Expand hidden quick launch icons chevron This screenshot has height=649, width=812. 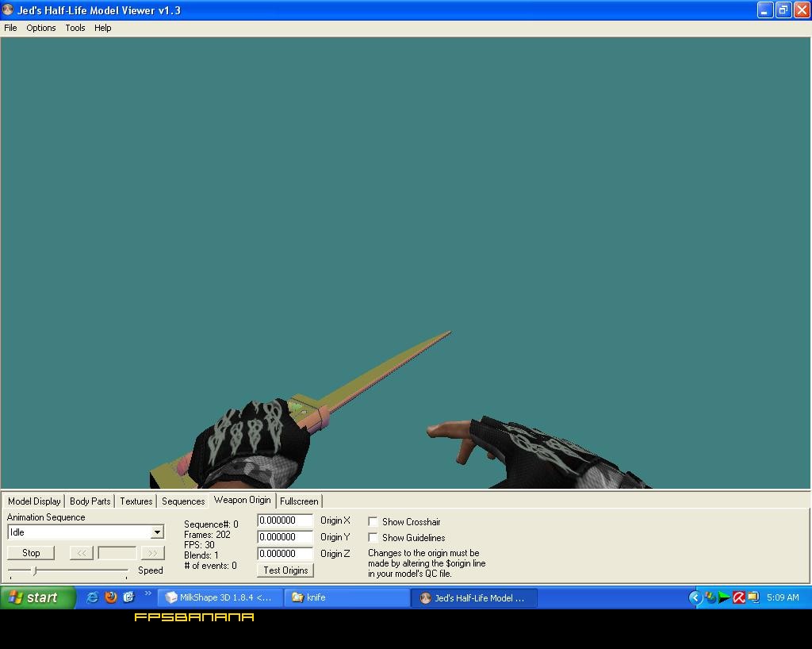[x=147, y=594]
